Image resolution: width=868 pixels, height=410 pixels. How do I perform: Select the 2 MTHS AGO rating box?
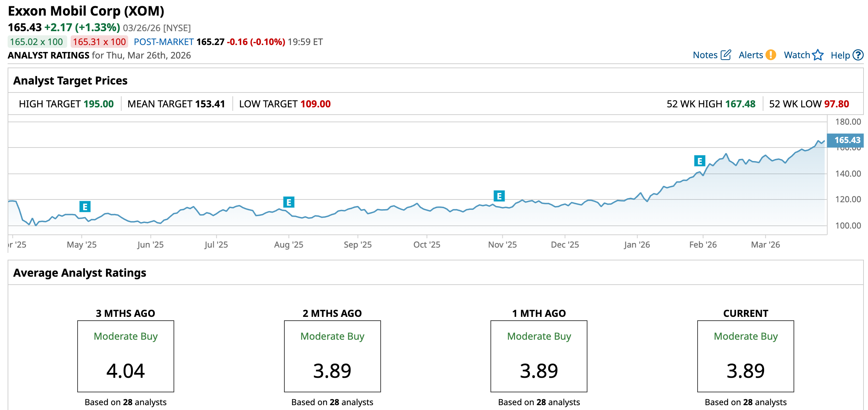pyautogui.click(x=332, y=356)
